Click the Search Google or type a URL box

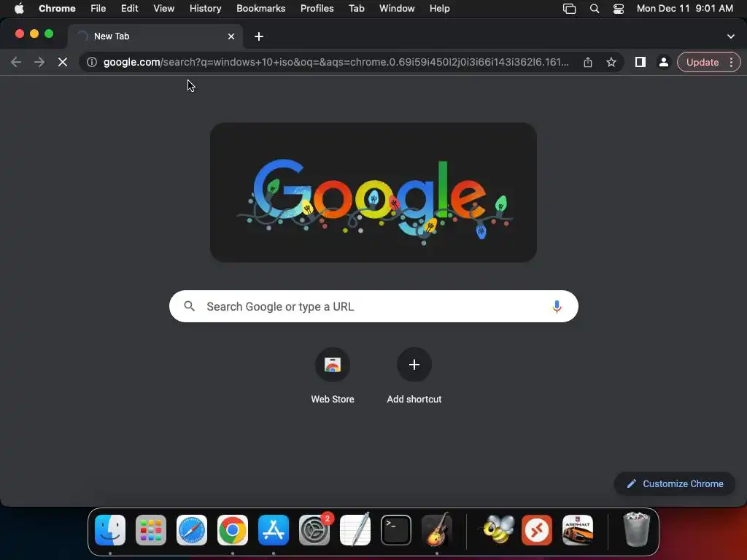373,306
